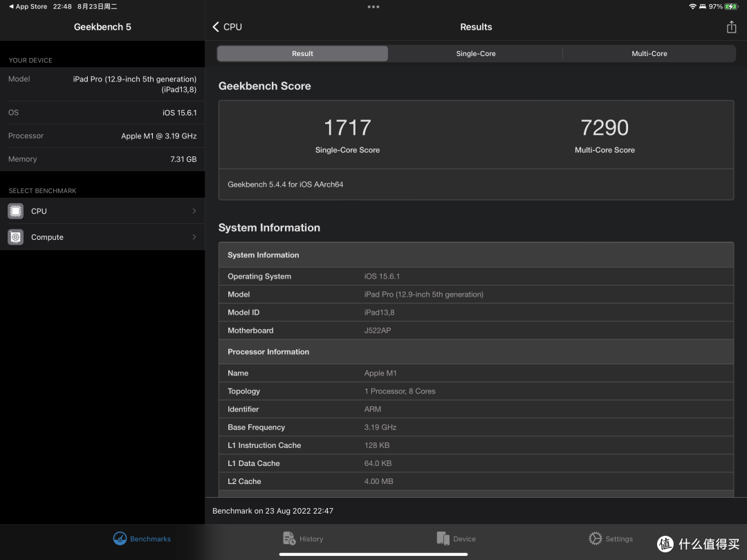This screenshot has height=560, width=747.
Task: Select the Topology 1 Processor, 8 Cores value
Action: 400,391
